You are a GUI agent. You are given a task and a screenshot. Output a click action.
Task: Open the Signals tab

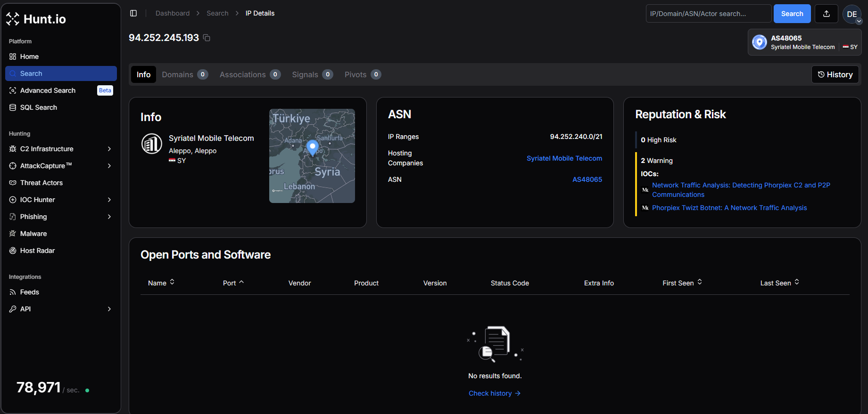(x=313, y=74)
